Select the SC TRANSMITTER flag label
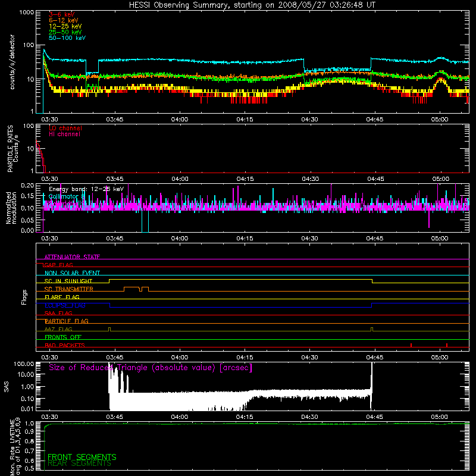 coord(69,289)
